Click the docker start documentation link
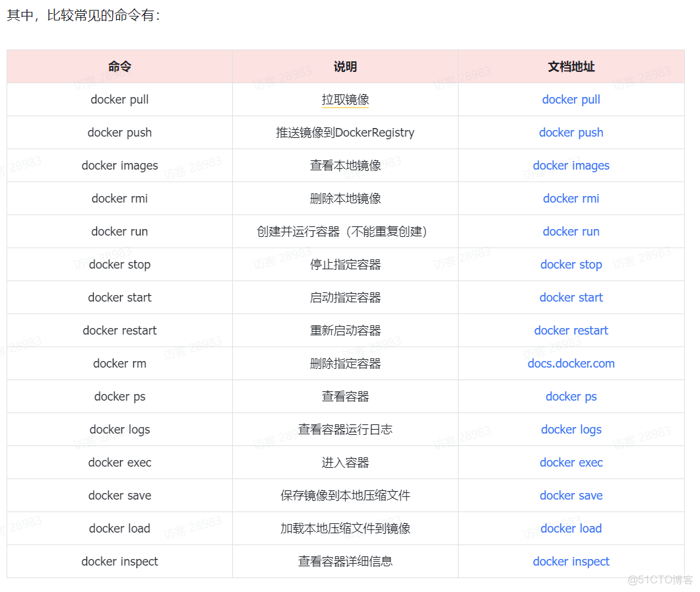700x592 pixels. (571, 297)
